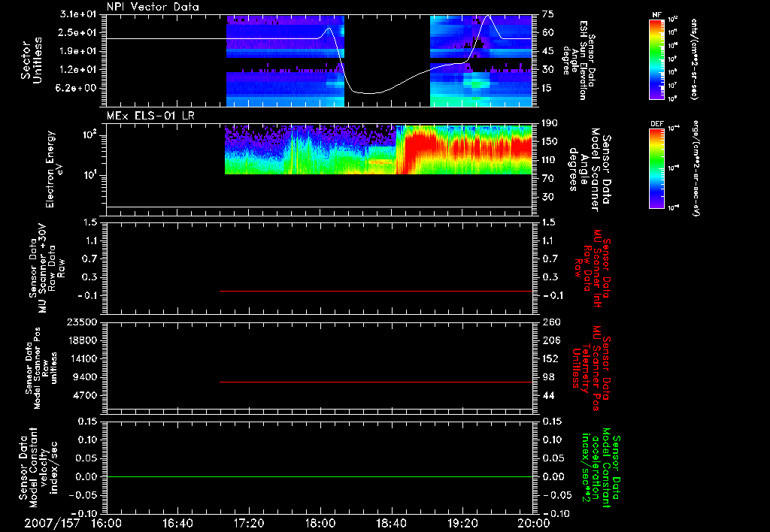Click the "19:20" time axis label

[x=462, y=523]
